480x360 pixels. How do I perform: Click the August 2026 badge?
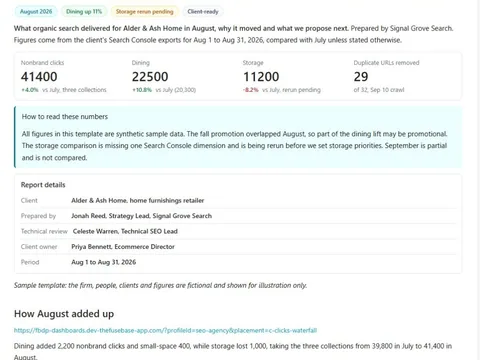click(36, 12)
